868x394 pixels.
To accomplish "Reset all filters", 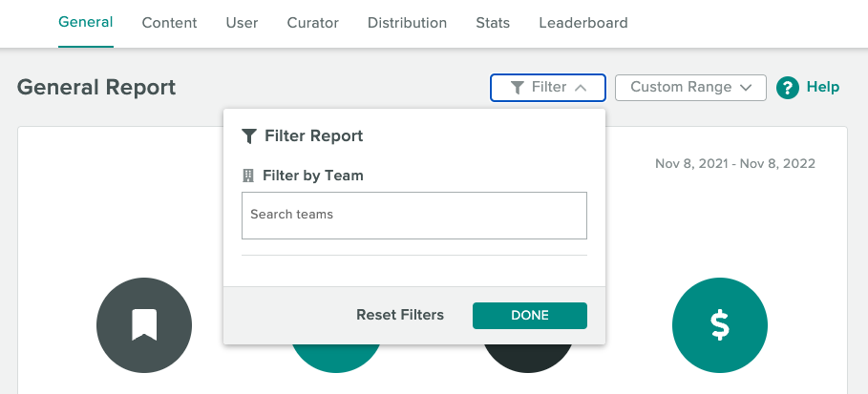I will (400, 315).
